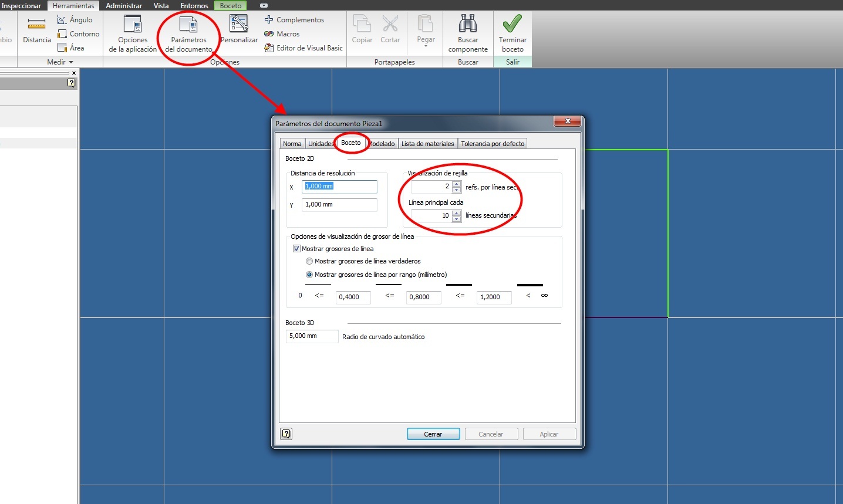Open Opciones de la aplicación
The width and height of the screenshot is (843, 504).
[133, 34]
